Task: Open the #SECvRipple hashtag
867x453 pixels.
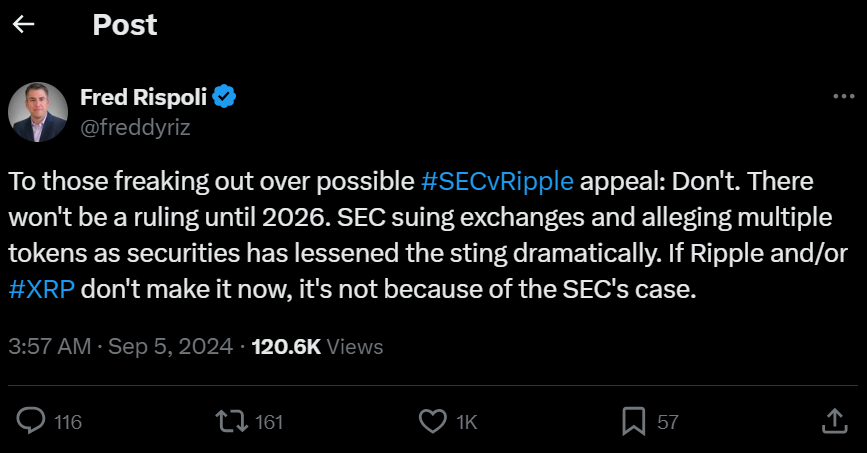Action: pos(497,182)
